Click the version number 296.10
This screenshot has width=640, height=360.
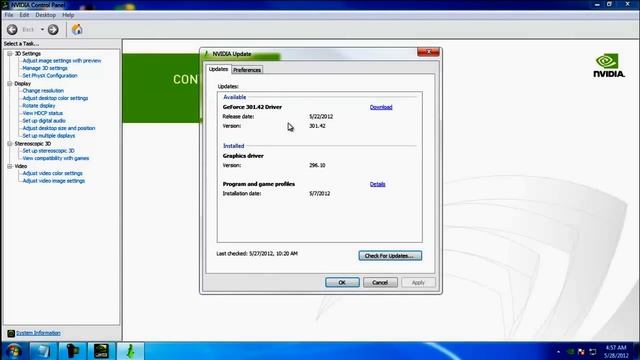317,165
